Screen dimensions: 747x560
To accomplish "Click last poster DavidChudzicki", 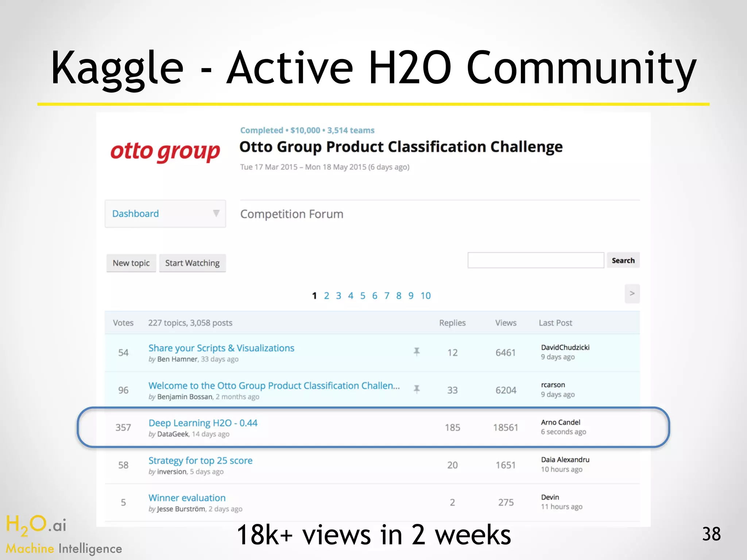I will click(565, 347).
